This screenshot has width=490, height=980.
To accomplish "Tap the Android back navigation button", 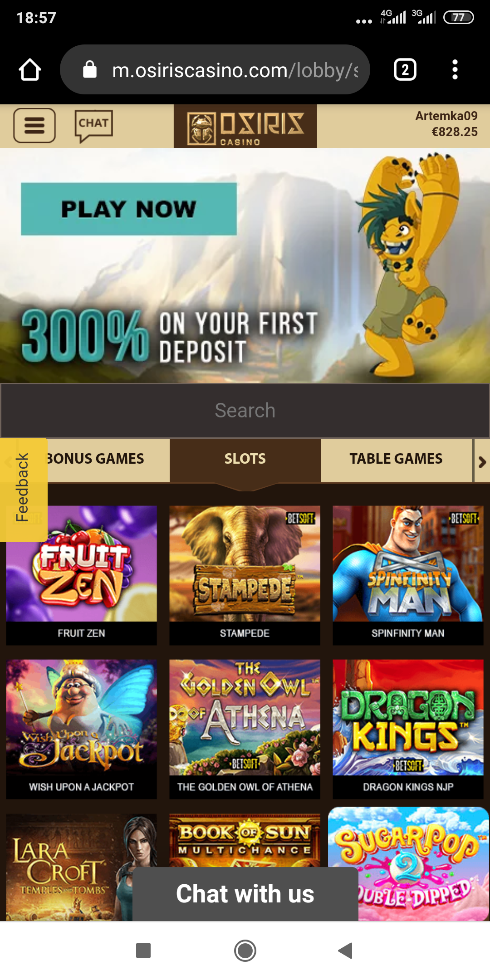I will pyautogui.click(x=345, y=951).
